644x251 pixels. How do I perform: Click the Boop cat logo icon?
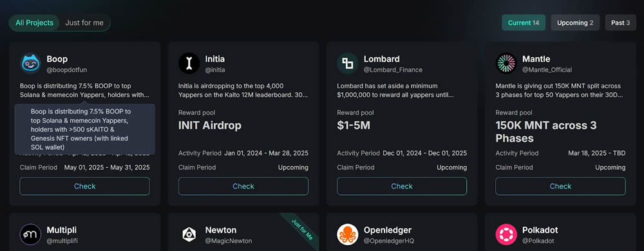pyautogui.click(x=30, y=63)
